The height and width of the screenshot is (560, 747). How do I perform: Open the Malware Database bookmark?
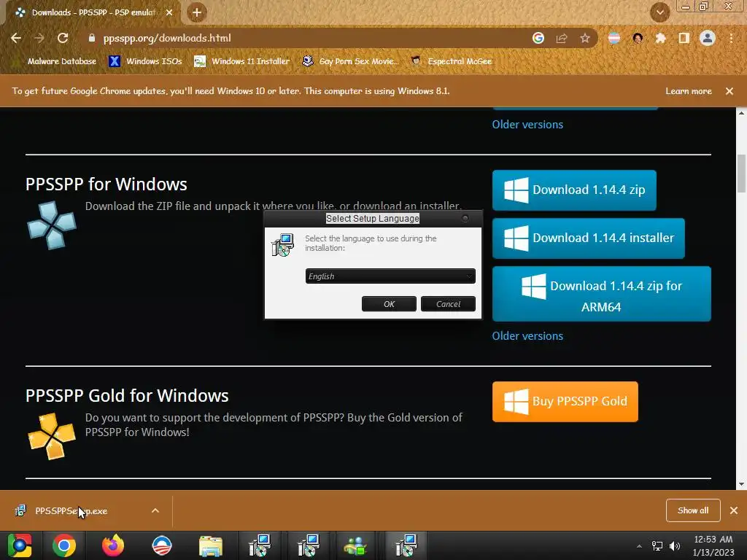click(55, 61)
